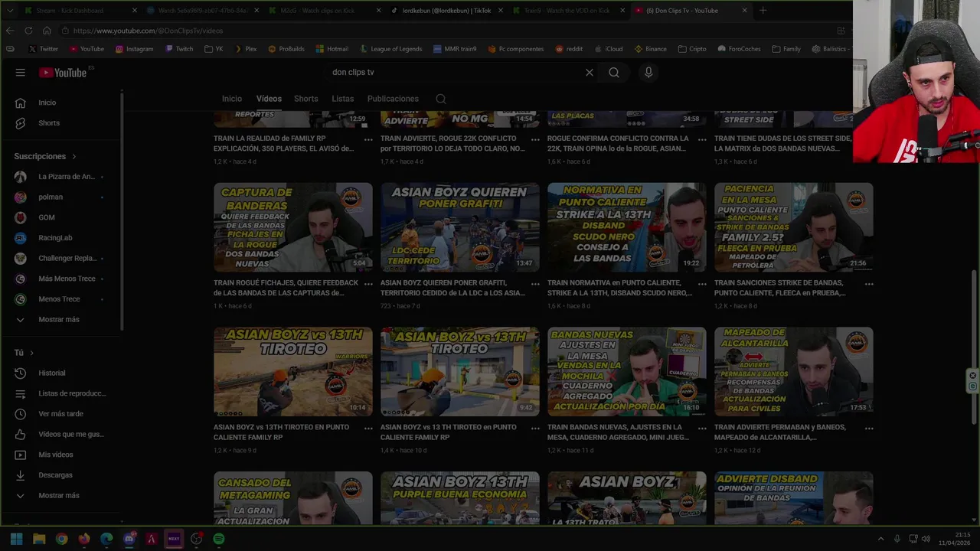Open new browser tab with plus button
The image size is (980, 551).
click(763, 11)
